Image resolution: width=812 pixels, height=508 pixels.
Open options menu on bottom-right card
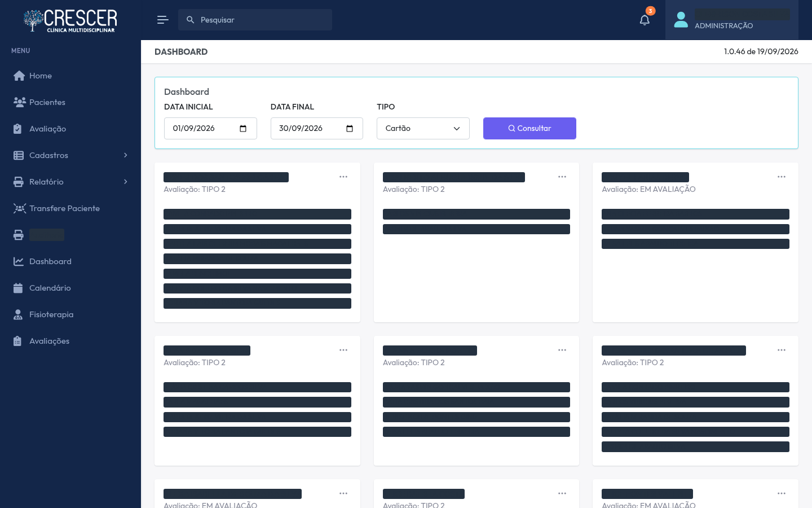pos(782,493)
